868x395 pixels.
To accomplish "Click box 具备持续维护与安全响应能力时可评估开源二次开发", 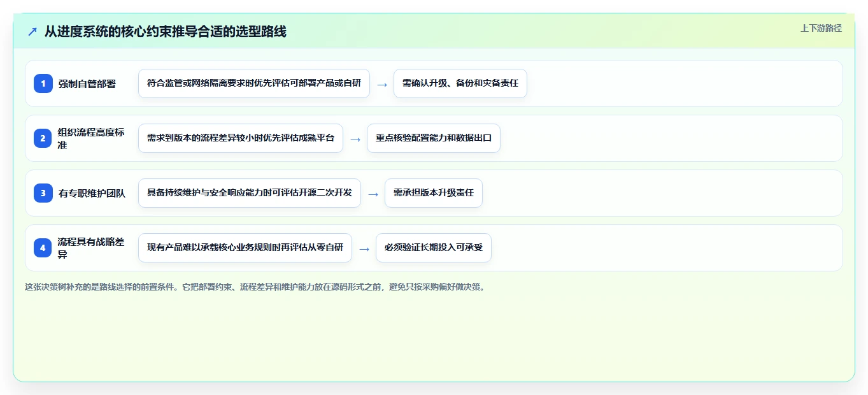I will pos(250,193).
